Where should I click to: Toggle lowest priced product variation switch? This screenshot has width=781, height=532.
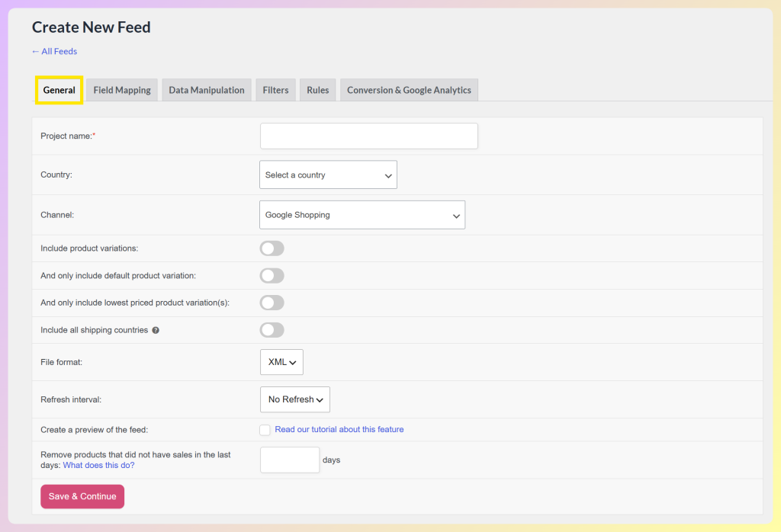click(x=272, y=303)
